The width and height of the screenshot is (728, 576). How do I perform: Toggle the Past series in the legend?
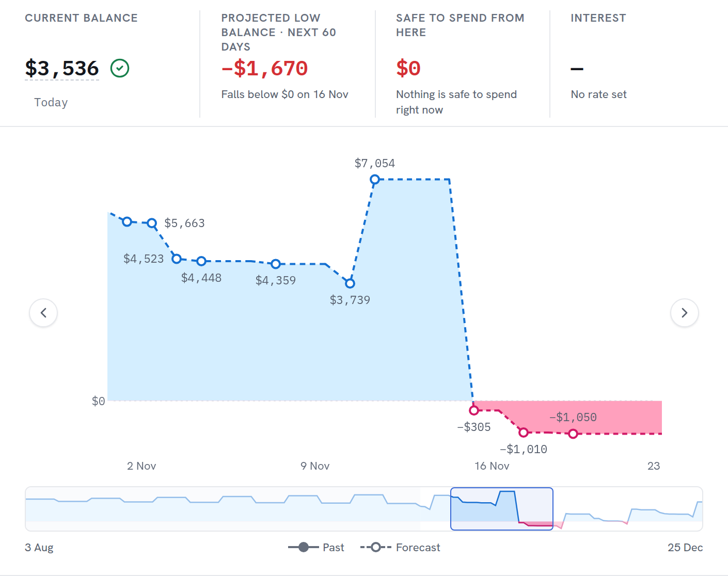click(x=316, y=548)
